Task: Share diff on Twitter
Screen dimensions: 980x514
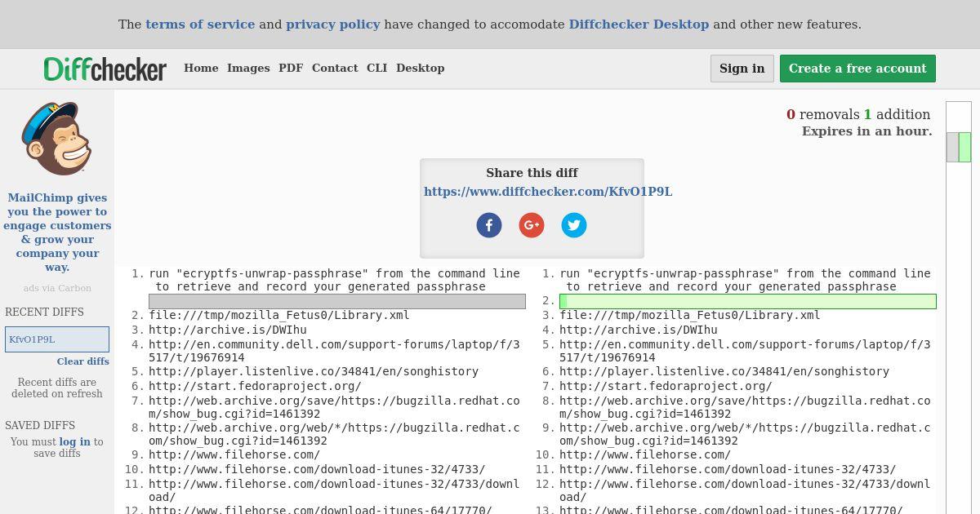Action: pyautogui.click(x=574, y=225)
